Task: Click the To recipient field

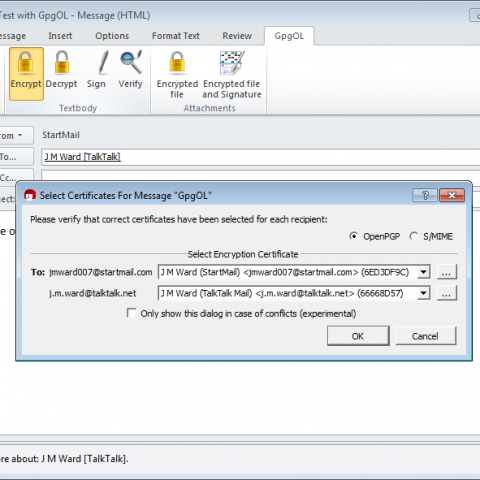Action: [261, 157]
